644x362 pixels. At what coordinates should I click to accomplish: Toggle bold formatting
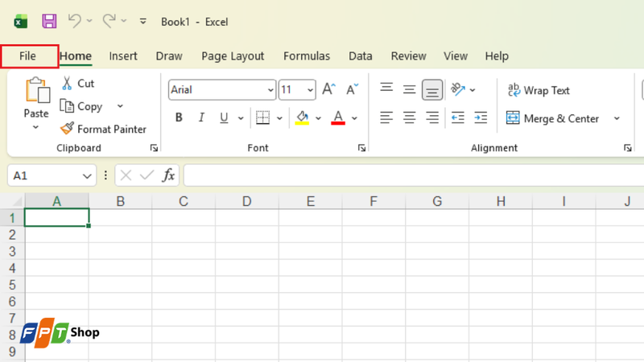pos(179,117)
